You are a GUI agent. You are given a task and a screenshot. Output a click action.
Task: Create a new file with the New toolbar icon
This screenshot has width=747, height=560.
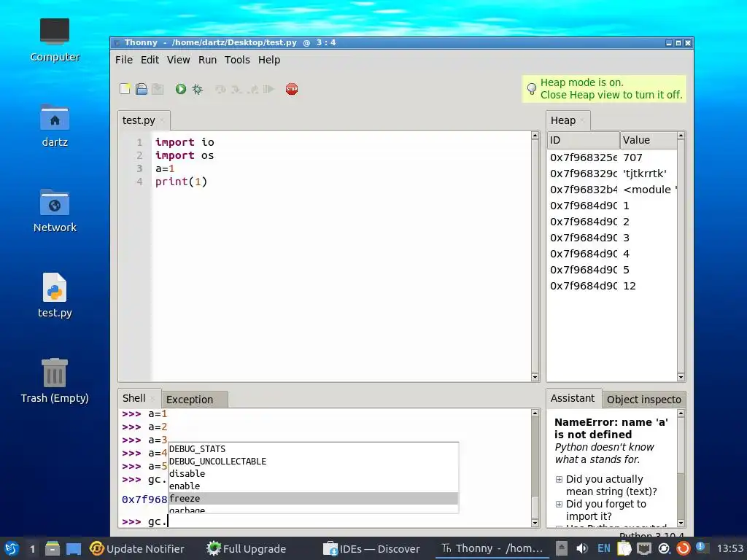[125, 89]
